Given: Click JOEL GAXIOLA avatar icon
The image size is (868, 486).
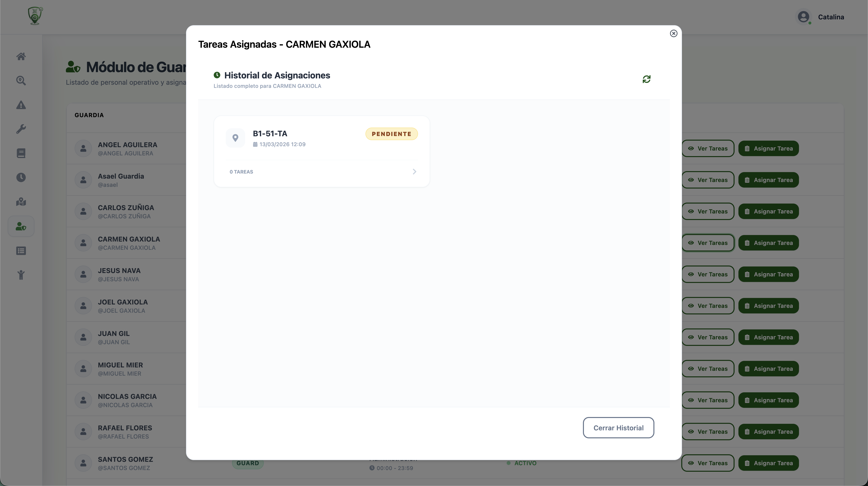Looking at the screenshot, I should tap(83, 306).
